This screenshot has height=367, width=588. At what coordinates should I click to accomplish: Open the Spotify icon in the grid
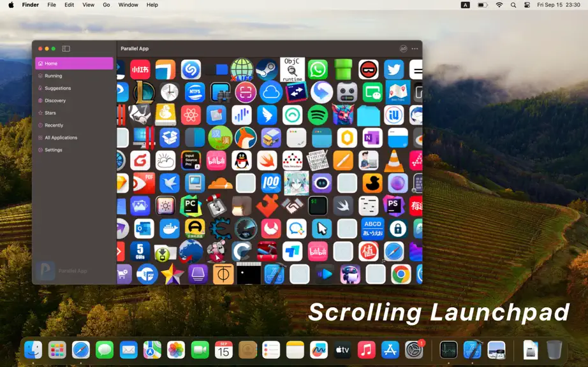[x=318, y=115]
